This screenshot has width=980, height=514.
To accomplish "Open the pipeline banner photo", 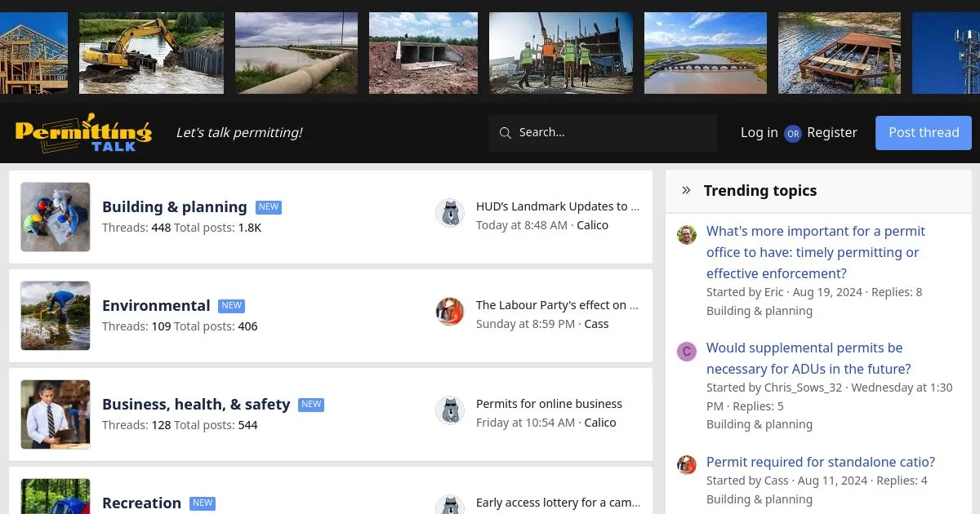I will point(296,53).
